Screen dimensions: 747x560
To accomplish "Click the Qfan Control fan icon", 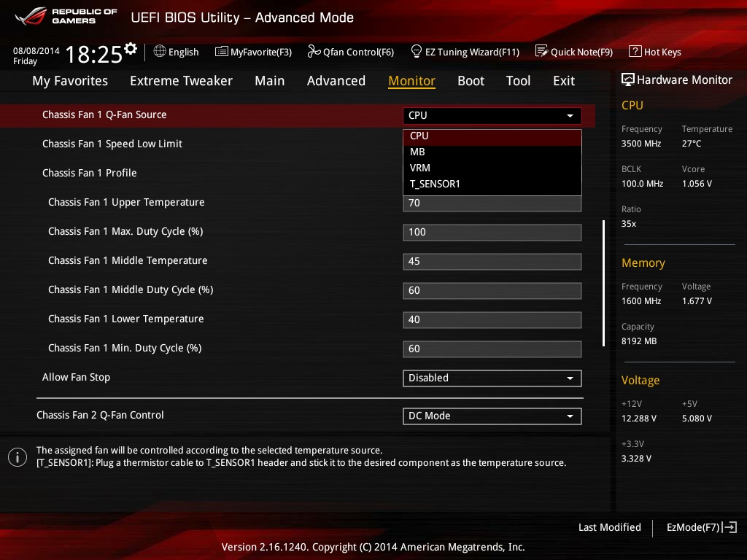I will 314,51.
